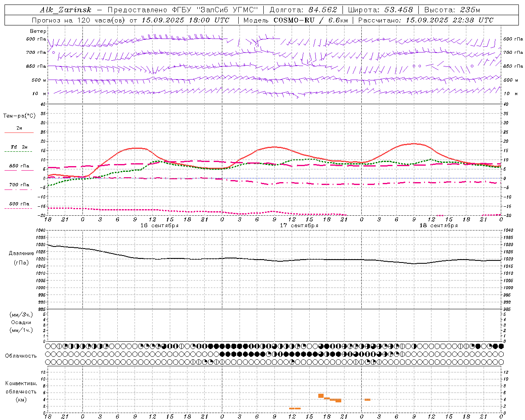The width and height of the screenshot is (525, 420).
Task: Click the 'Облачность' cloud cover label
Action: click(21, 356)
